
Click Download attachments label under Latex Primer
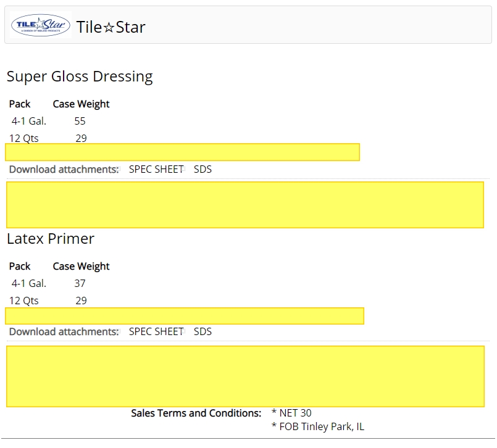pos(64,332)
